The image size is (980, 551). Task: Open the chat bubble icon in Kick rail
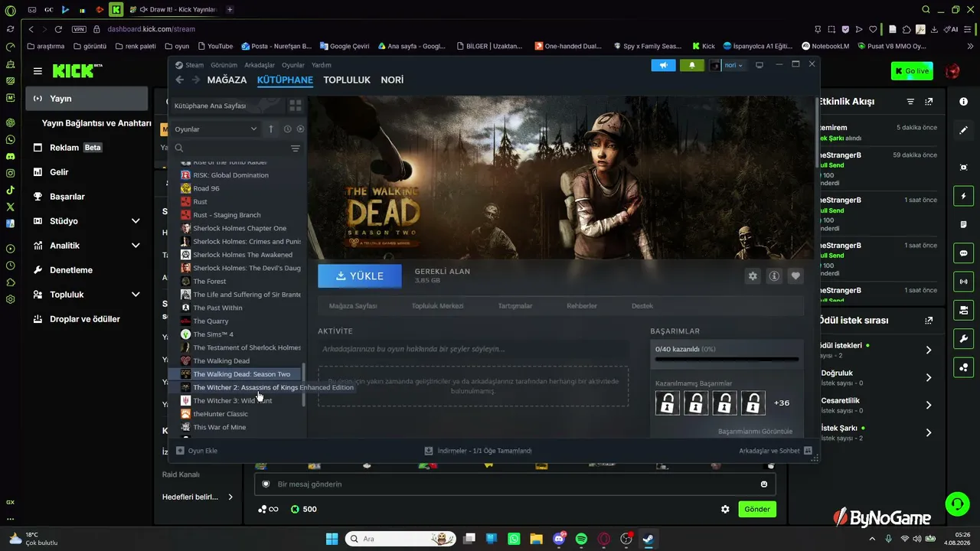click(x=963, y=253)
